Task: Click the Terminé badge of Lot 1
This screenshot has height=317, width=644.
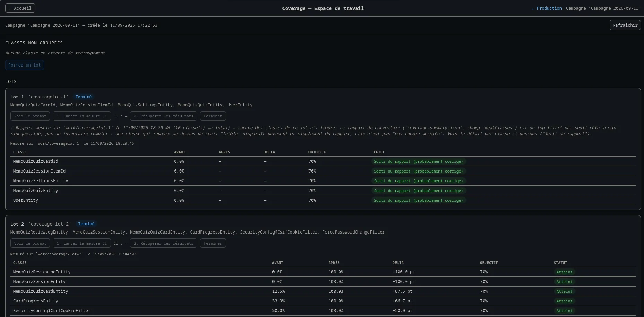Action: (84, 97)
